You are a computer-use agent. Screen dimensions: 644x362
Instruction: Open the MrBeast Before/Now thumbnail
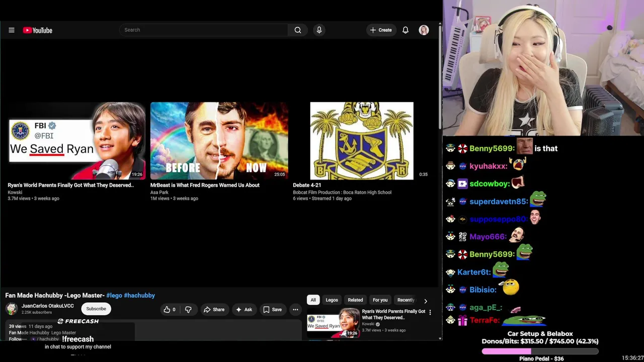click(219, 141)
